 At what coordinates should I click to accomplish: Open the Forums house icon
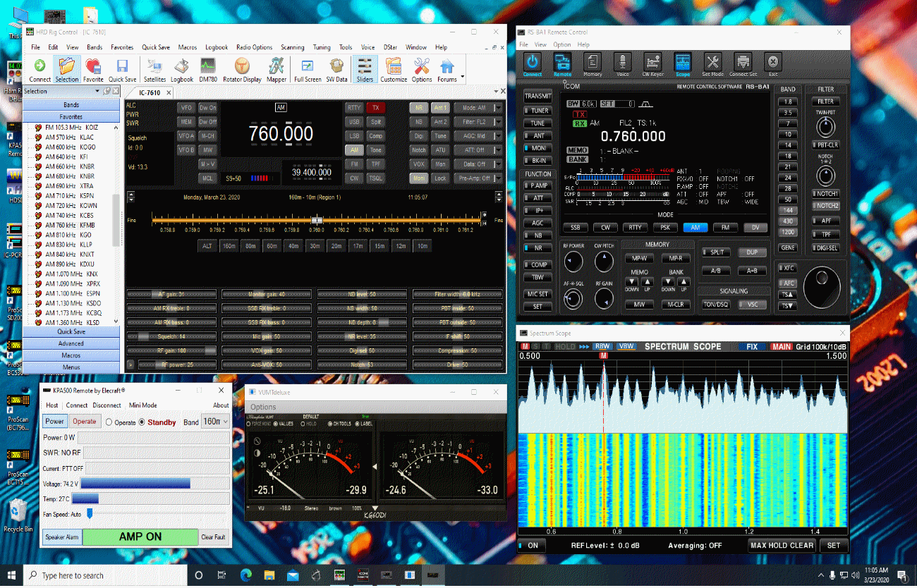447,70
